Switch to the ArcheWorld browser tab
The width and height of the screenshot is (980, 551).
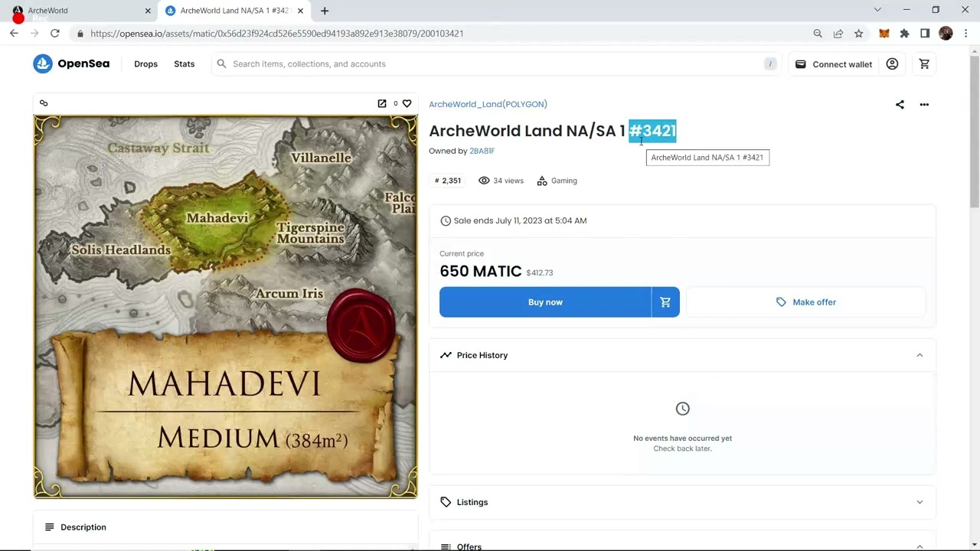tap(79, 11)
